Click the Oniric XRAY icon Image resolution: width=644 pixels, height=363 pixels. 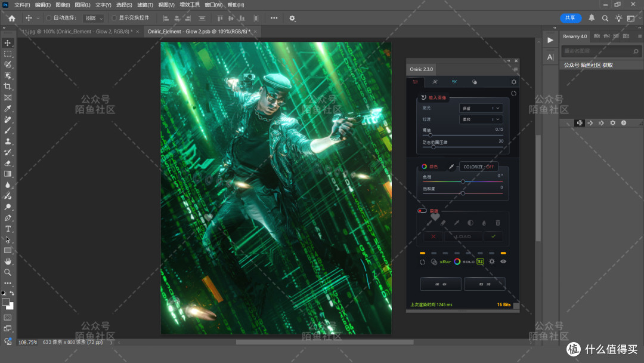(445, 262)
